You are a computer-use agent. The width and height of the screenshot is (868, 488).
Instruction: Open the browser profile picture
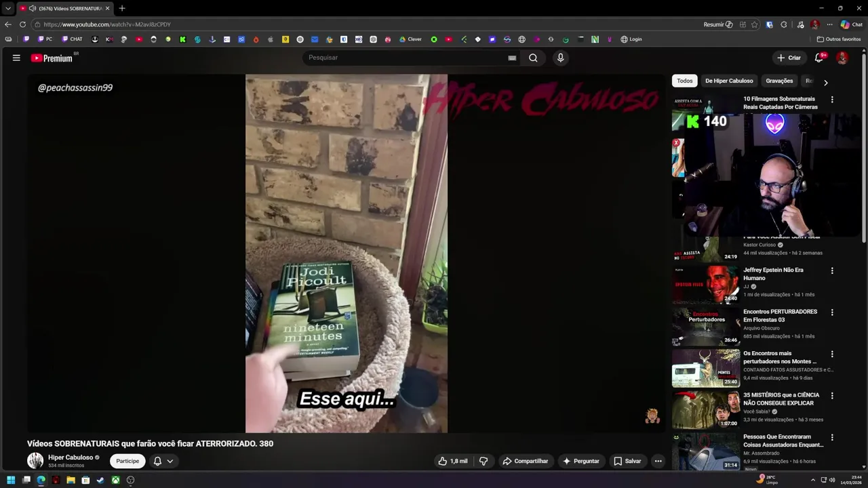815,24
